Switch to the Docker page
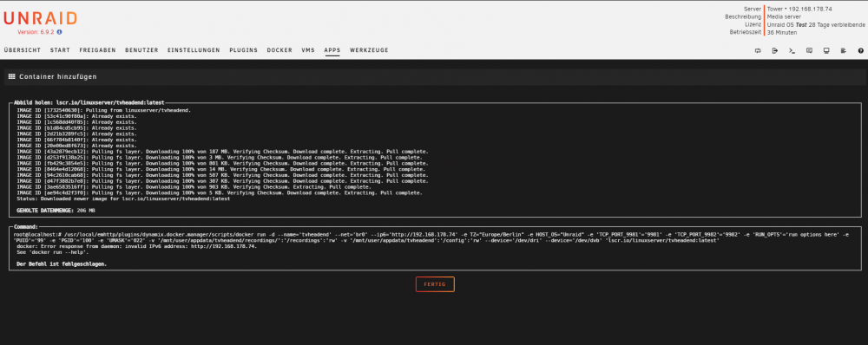 (279, 50)
